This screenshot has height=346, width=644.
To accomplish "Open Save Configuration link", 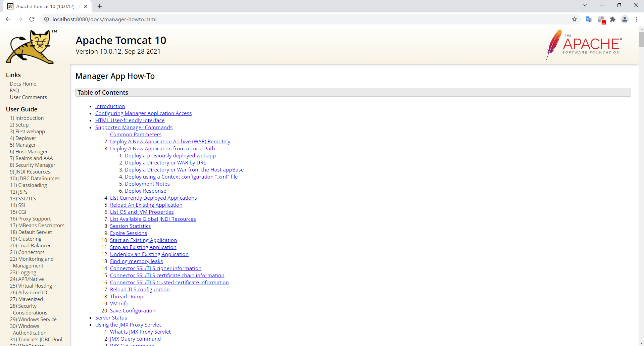I will click(133, 311).
